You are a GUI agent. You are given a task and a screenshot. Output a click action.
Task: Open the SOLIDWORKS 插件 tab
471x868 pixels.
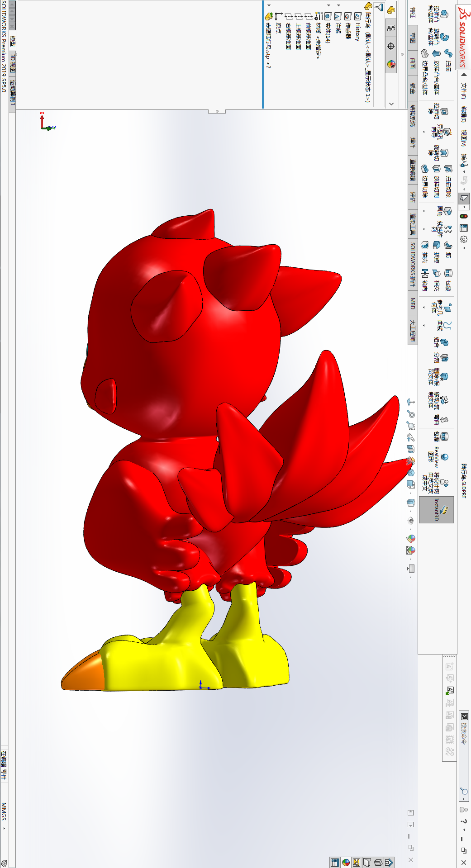point(413,265)
